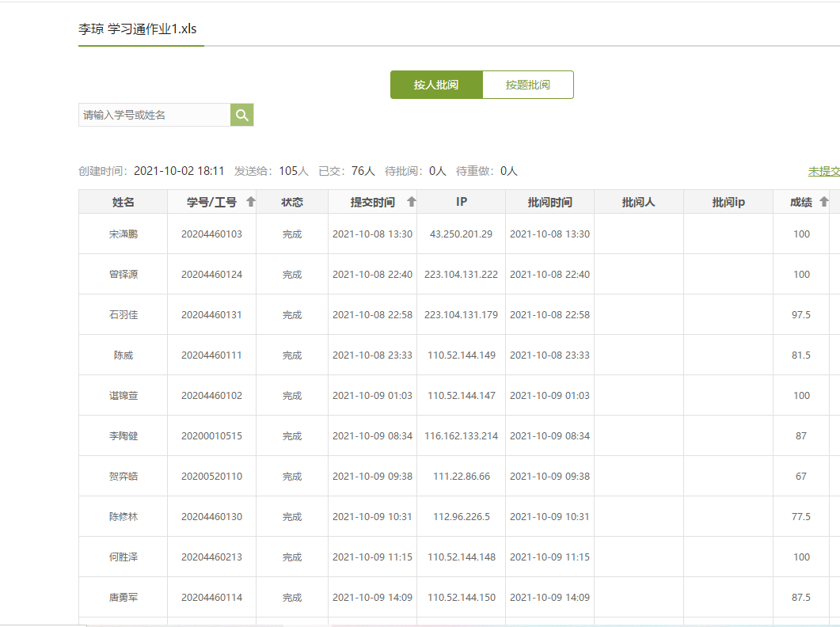Focus the 请输入学号或姓名 search field
The width and height of the screenshot is (840, 627).
coord(154,115)
